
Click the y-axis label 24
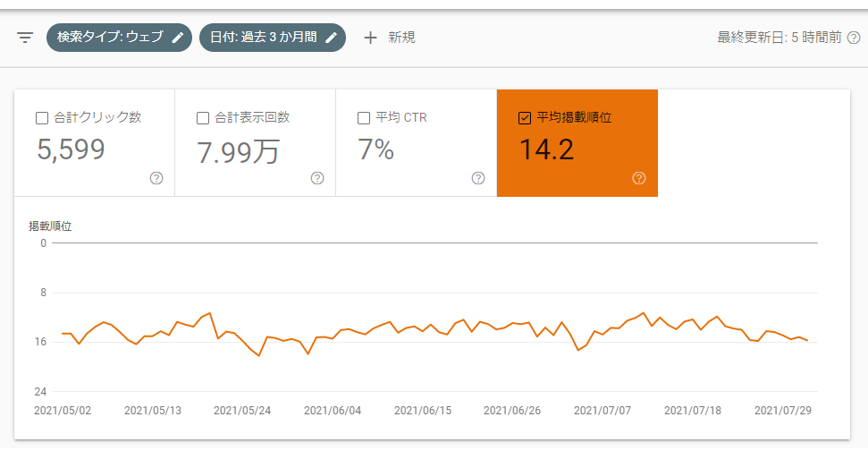(40, 392)
